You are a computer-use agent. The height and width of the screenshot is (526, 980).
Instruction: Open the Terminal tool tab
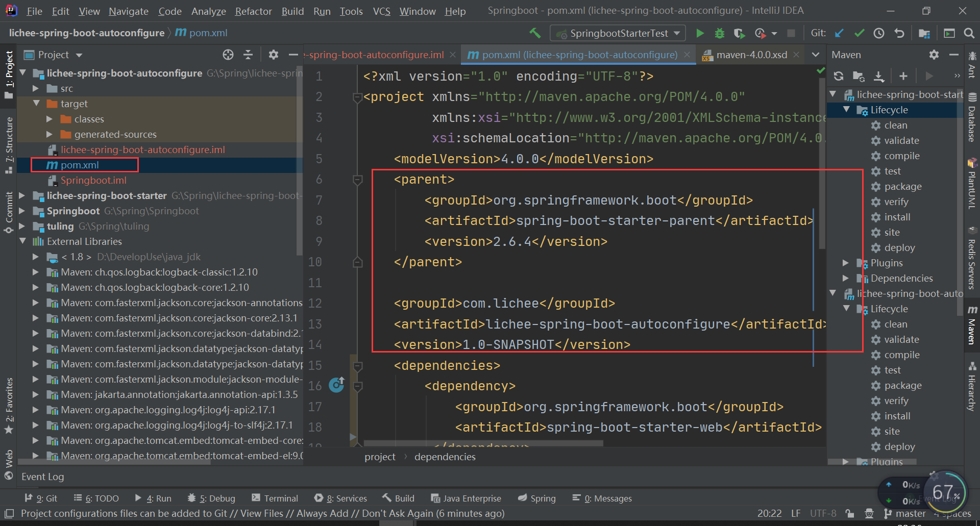point(275,498)
